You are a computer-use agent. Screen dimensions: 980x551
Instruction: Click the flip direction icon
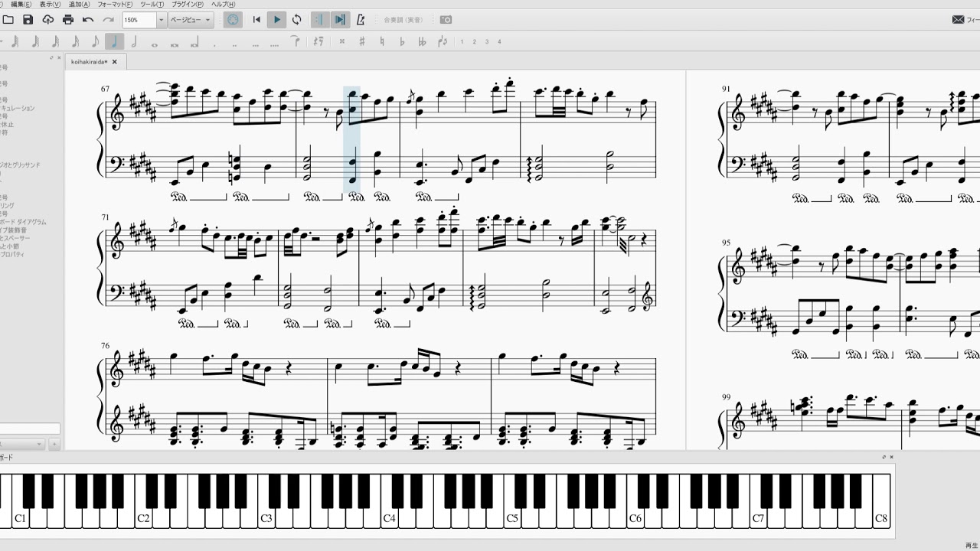[x=441, y=41]
